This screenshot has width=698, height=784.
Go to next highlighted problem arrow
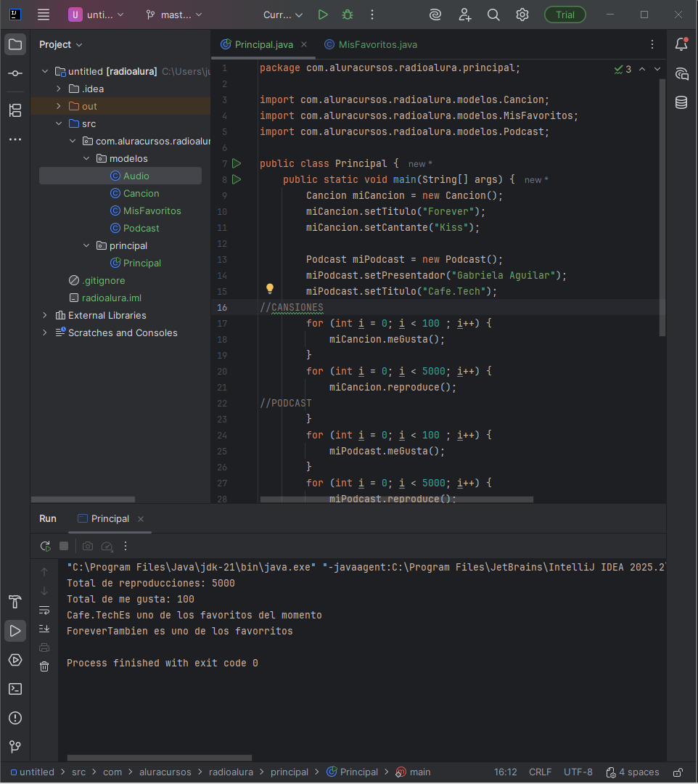[x=657, y=69]
